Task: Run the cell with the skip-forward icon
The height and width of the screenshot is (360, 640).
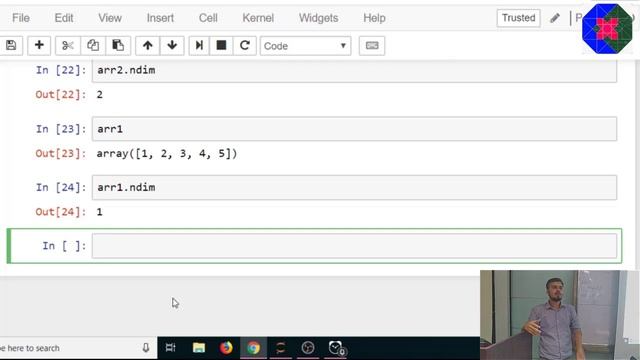Action: tap(199, 45)
